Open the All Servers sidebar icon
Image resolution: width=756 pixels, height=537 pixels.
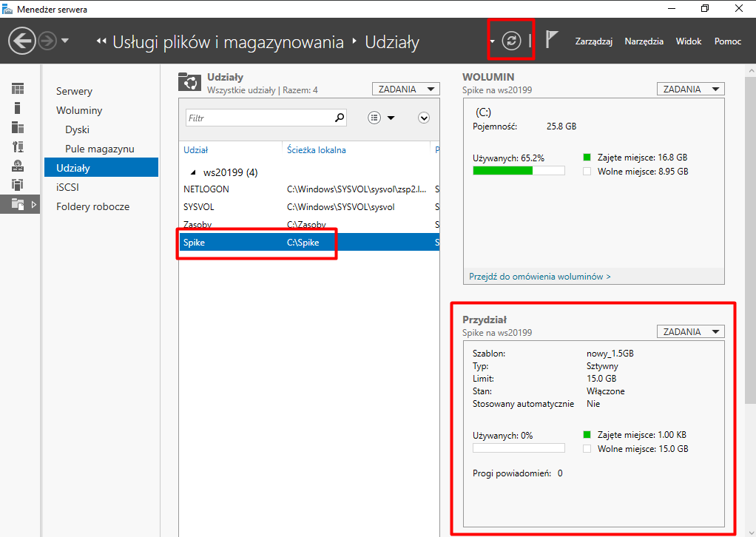click(x=18, y=127)
